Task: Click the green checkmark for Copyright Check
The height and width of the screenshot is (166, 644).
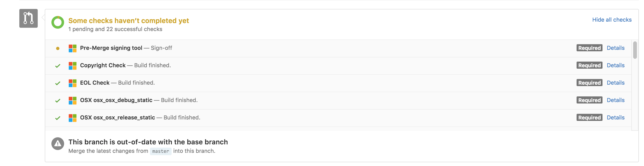Action: 58,66
